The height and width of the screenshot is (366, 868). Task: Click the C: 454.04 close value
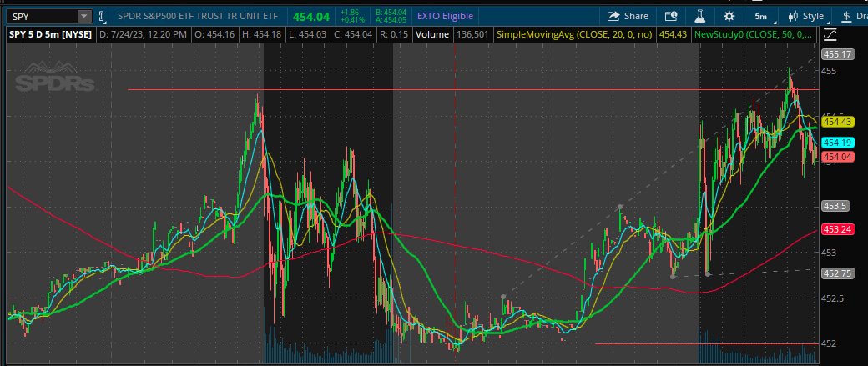click(353, 34)
